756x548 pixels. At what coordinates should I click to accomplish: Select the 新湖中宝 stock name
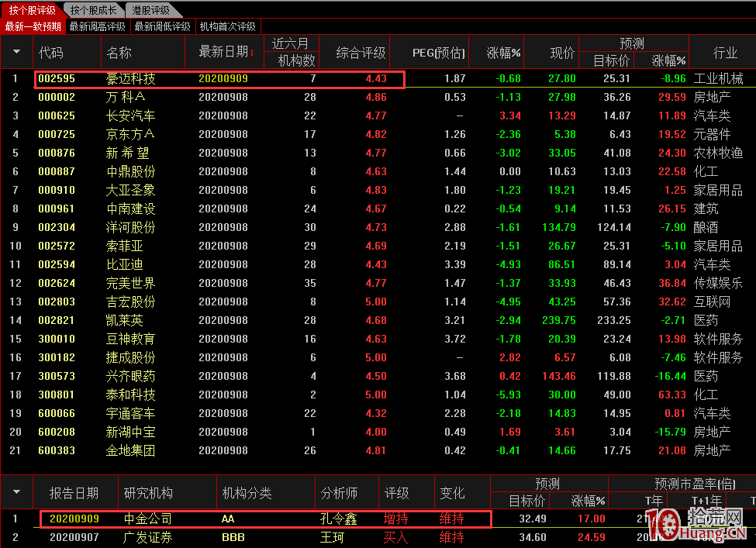click(131, 432)
